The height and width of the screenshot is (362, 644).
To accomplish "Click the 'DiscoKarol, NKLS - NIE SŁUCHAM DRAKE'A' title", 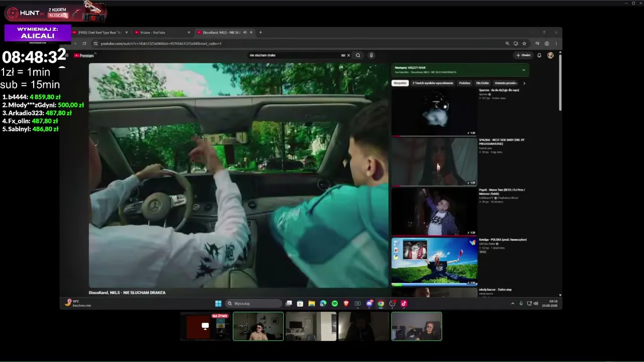I will tap(127, 293).
